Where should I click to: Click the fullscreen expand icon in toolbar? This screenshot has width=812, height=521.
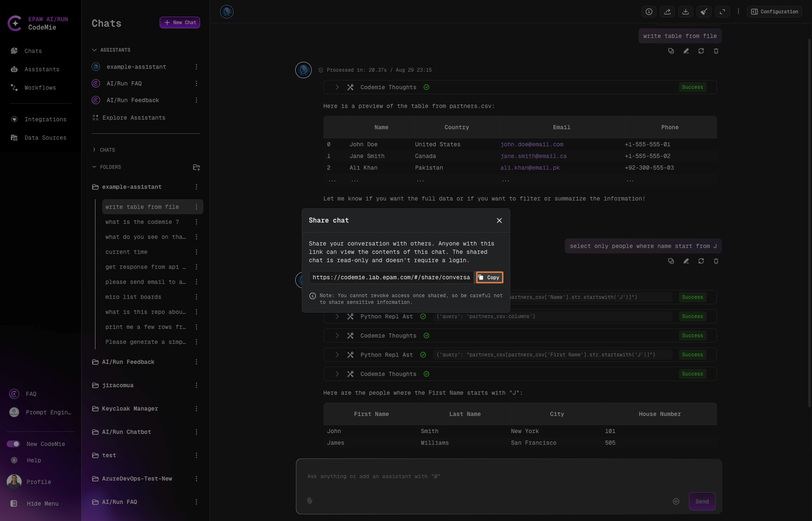click(722, 12)
